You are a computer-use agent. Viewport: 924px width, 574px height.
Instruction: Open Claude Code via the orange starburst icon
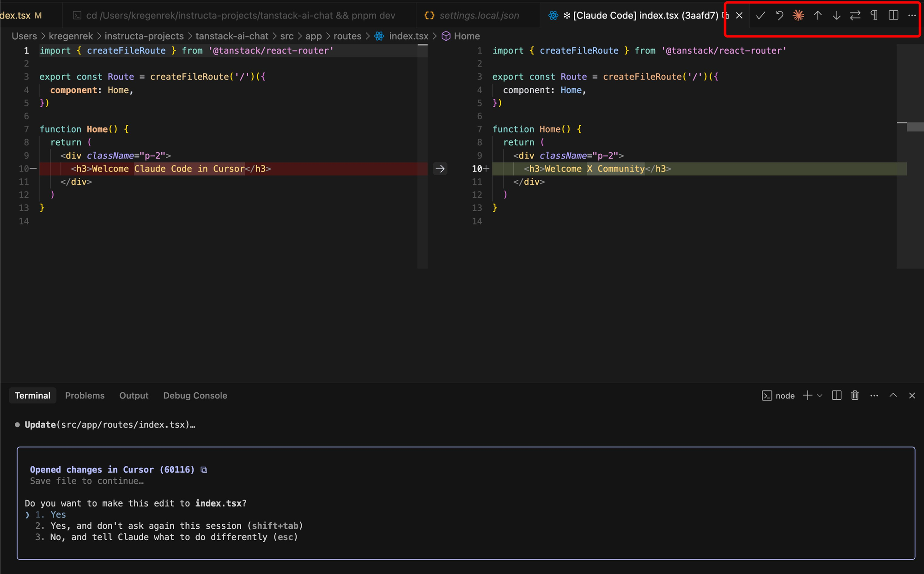[x=798, y=15]
